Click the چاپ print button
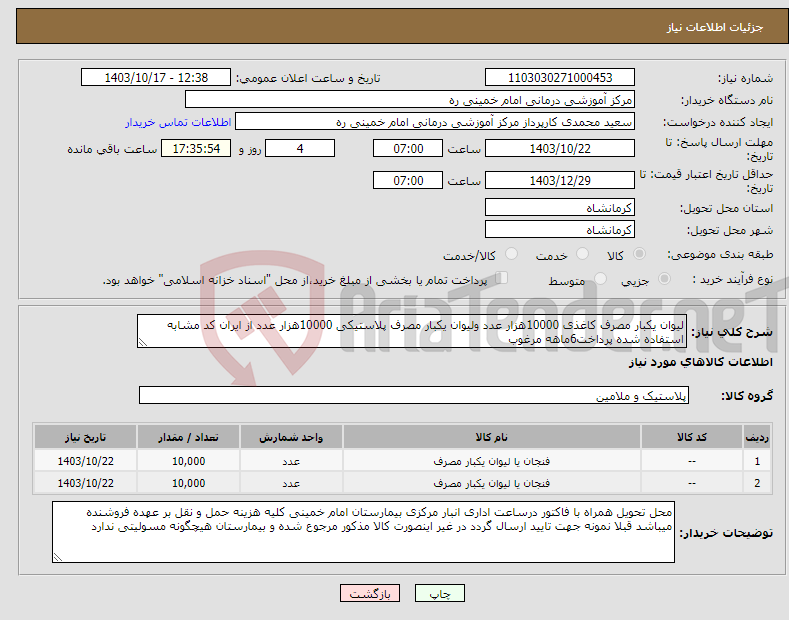This screenshot has width=789, height=620. (440, 594)
